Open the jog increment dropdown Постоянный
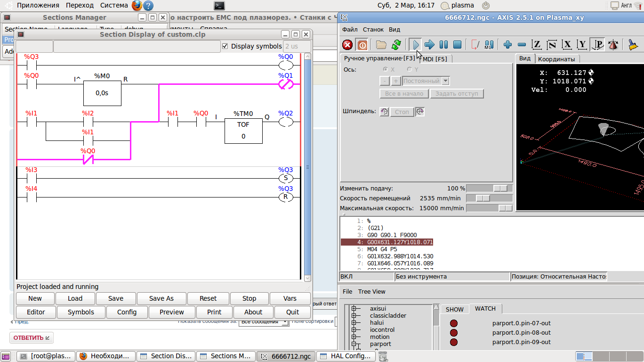The image size is (644, 362). click(426, 81)
